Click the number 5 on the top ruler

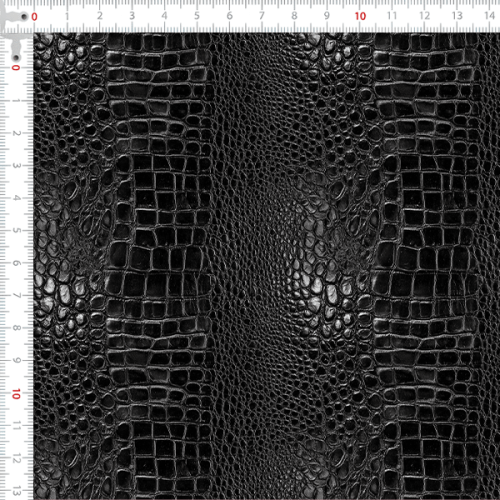(x=197, y=16)
